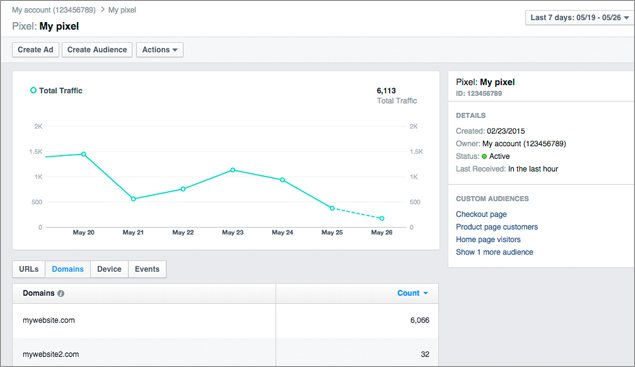Screen dimensions: 635x367
Task: Sort by the Count column dropdown
Action: (x=412, y=293)
